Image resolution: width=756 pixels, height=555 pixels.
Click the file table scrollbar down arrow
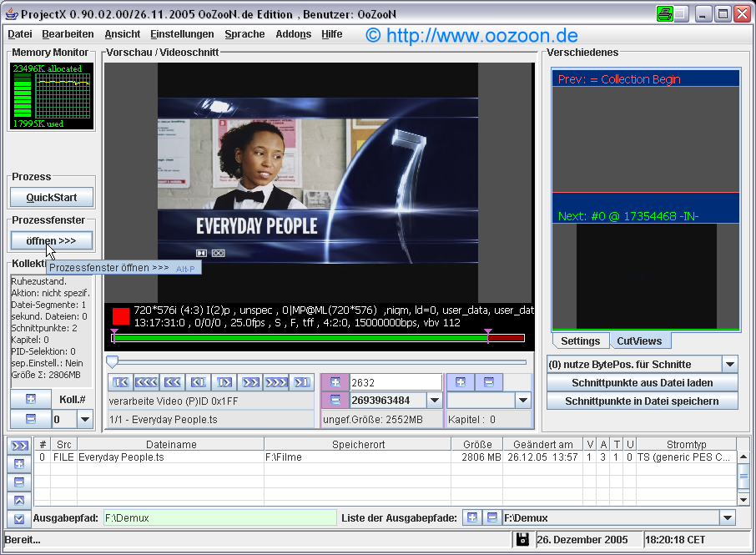pos(743,500)
